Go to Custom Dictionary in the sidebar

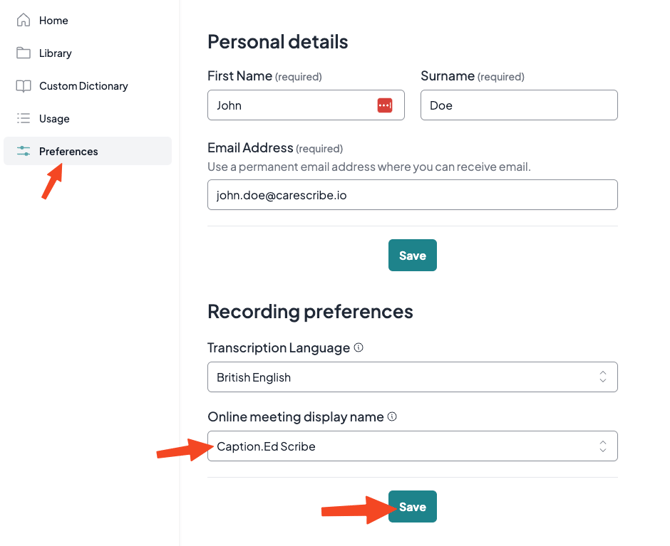(83, 86)
